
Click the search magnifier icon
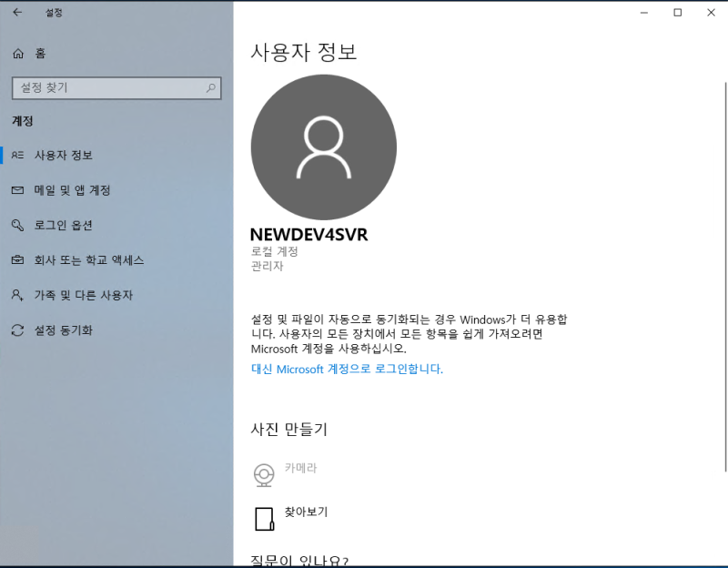(211, 87)
